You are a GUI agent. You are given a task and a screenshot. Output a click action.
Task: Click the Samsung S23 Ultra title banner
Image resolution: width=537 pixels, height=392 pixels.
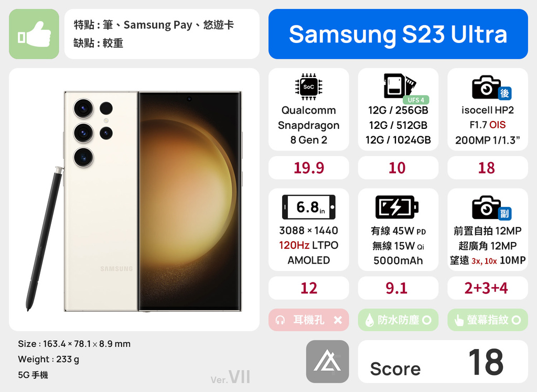coord(398,34)
